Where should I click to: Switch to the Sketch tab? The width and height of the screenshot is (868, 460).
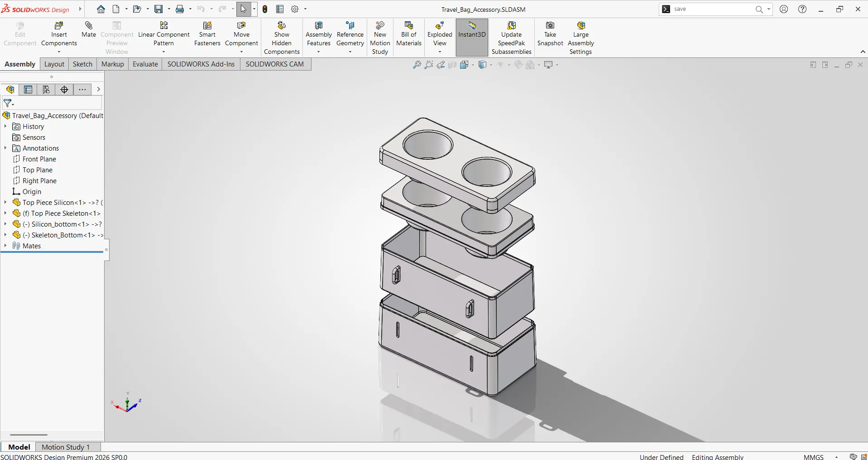[82, 64]
